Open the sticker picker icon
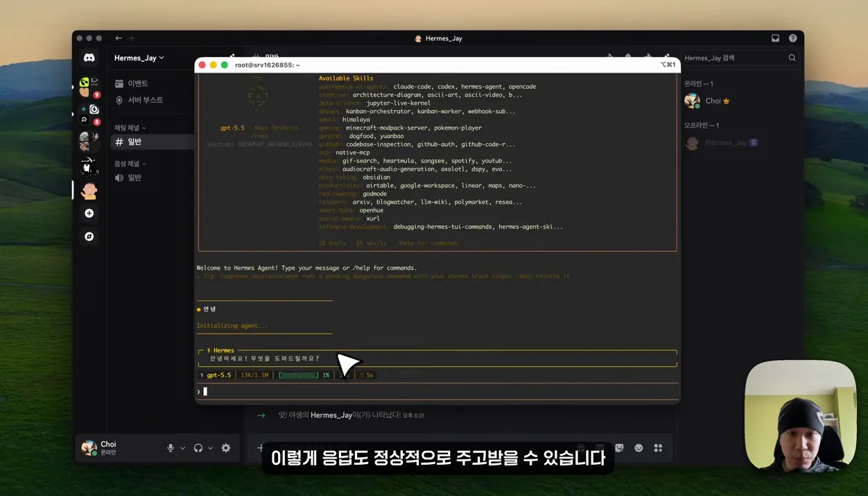 (x=619, y=448)
